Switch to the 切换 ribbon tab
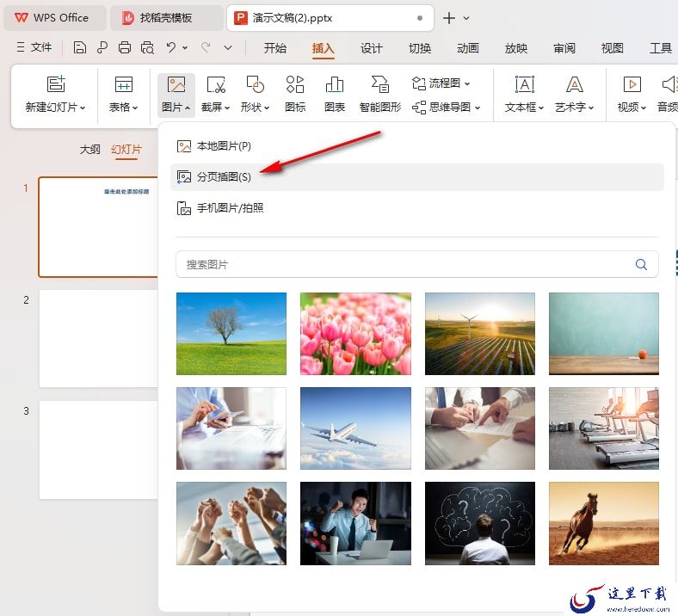Viewport: 678px width, 616px height. (420, 48)
